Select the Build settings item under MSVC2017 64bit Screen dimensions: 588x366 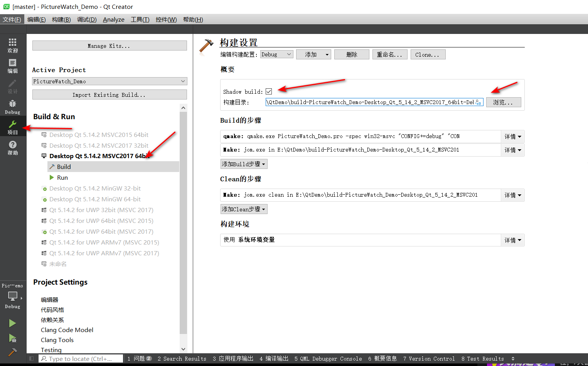[113, 167]
